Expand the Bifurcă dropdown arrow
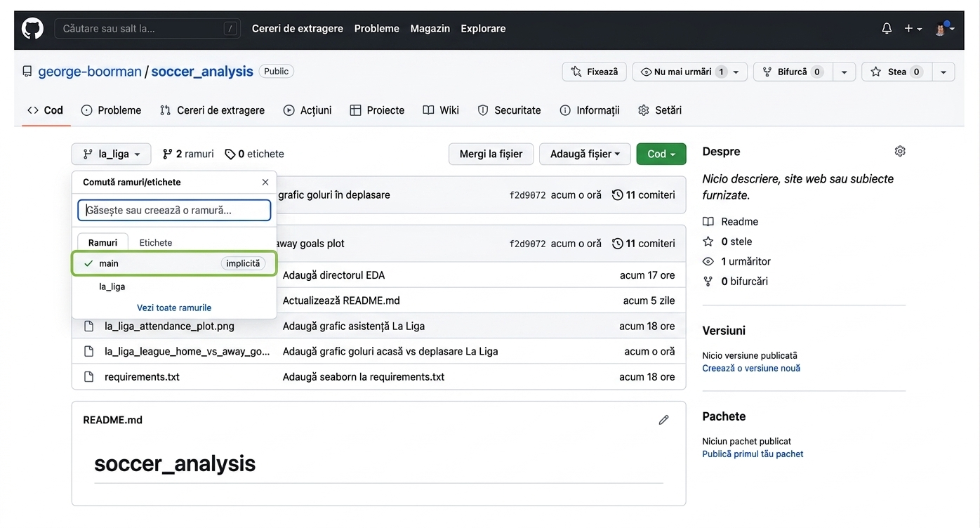 (845, 72)
